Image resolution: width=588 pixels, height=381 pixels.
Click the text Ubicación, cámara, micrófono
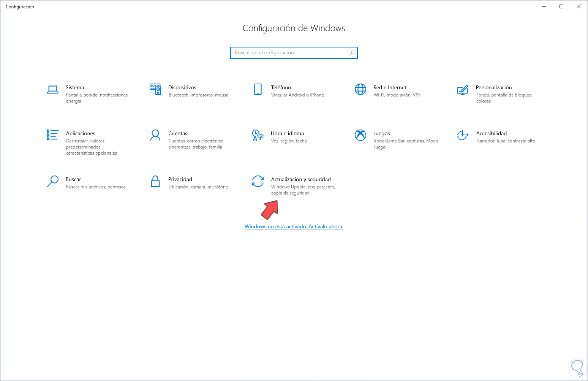198,187
